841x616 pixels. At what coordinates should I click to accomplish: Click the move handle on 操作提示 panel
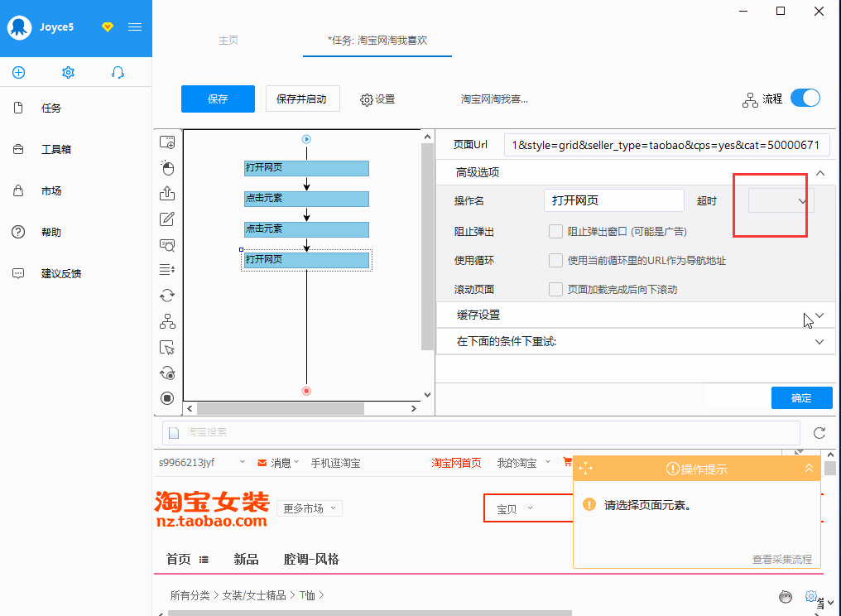(586, 469)
